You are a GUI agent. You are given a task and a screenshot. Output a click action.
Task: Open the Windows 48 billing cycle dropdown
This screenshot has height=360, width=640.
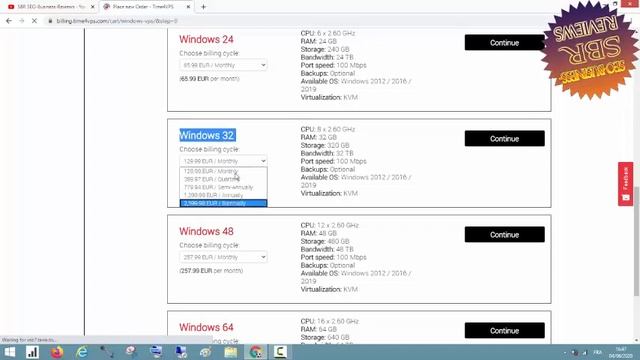click(x=223, y=257)
